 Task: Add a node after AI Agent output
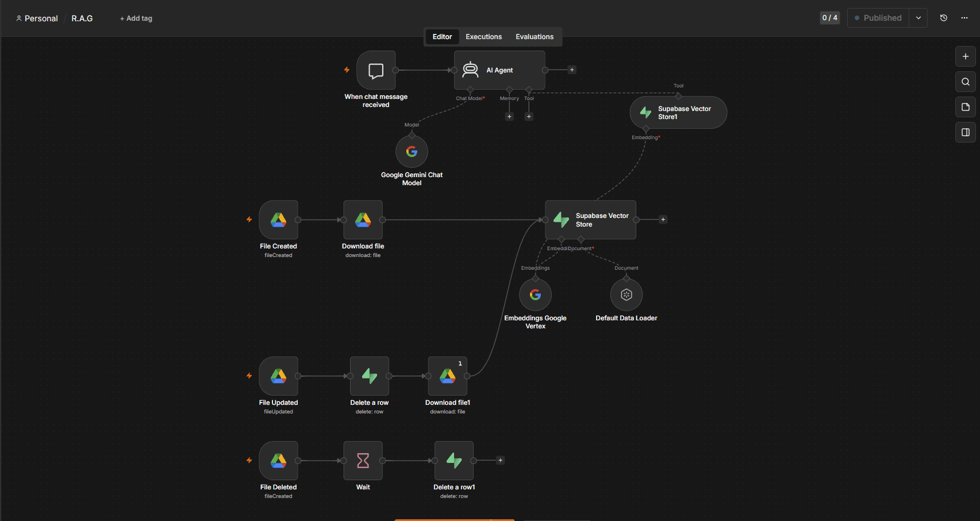pyautogui.click(x=572, y=70)
